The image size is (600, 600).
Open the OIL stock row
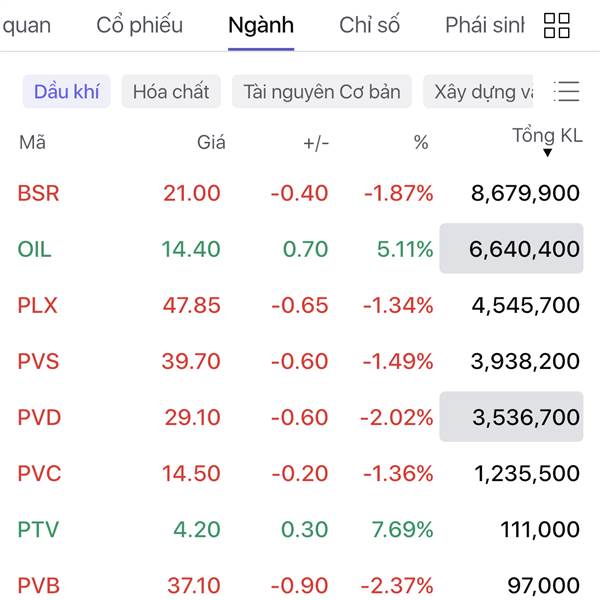click(x=35, y=249)
